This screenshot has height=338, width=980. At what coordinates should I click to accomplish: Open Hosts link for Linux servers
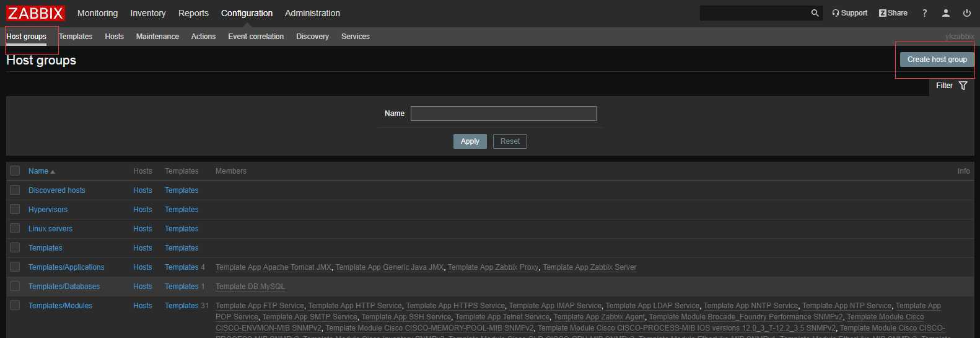142,229
